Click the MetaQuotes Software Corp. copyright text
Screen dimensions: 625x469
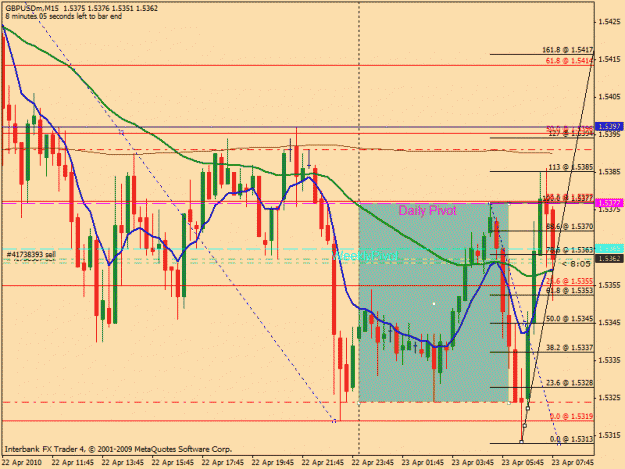tap(118, 449)
